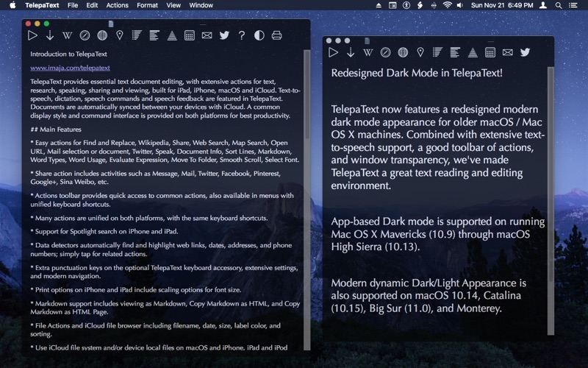Launch web search globe icon in left window
Screen dimensions: 588x368
[102, 35]
